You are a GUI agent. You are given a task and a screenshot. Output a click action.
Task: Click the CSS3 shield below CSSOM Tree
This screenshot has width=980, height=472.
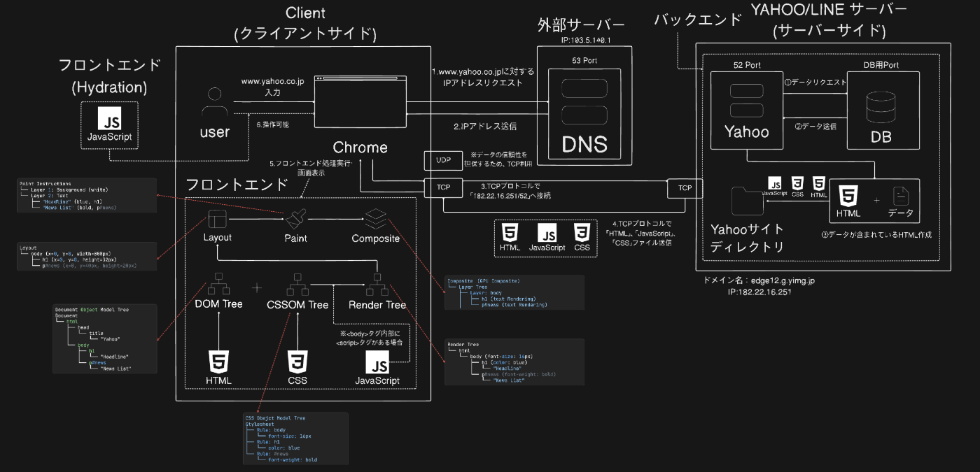297,362
